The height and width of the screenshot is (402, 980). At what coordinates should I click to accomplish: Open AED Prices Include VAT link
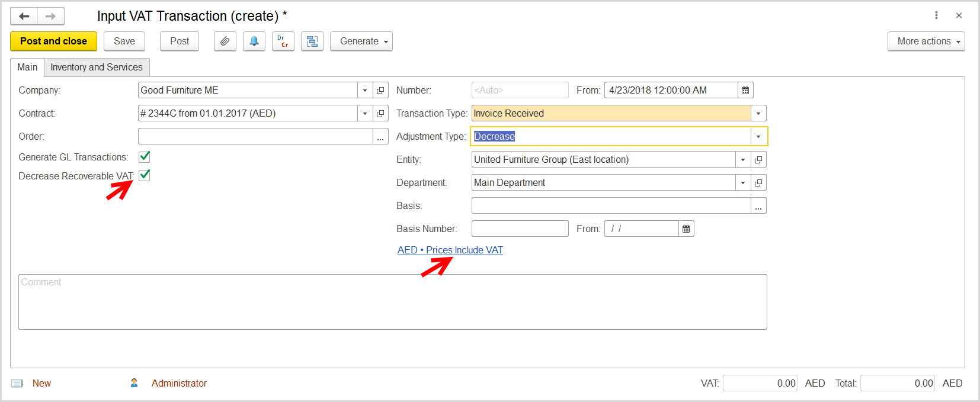coord(450,250)
